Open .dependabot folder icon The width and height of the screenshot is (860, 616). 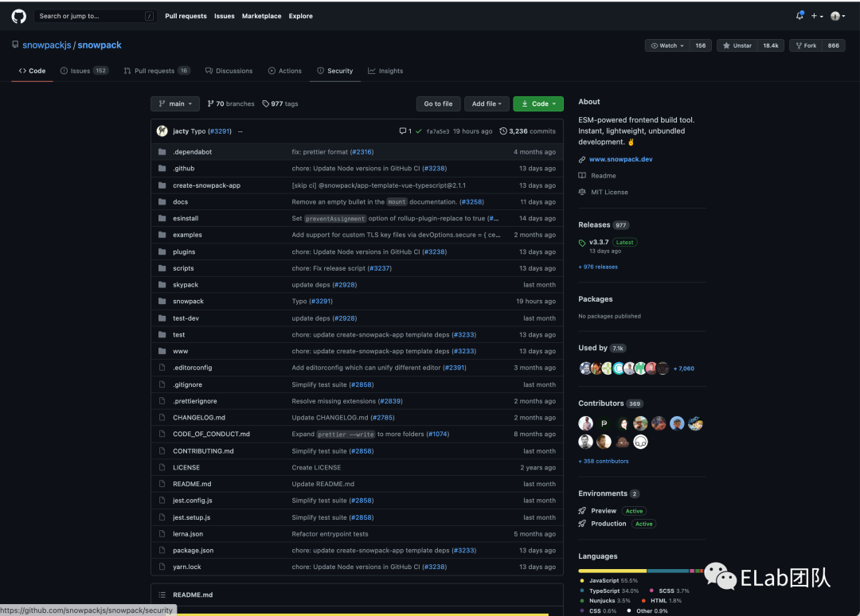click(x=162, y=152)
